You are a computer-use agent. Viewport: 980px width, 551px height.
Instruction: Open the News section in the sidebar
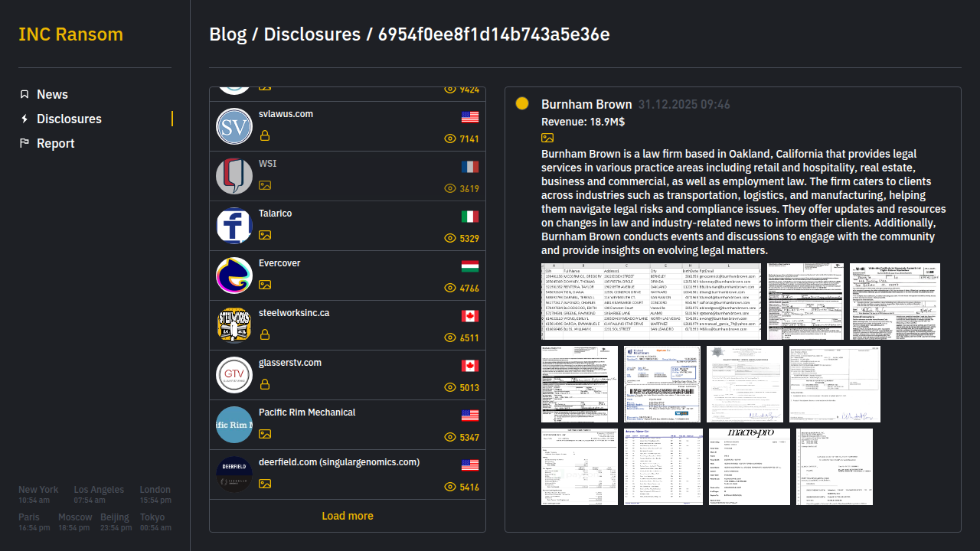tap(52, 94)
